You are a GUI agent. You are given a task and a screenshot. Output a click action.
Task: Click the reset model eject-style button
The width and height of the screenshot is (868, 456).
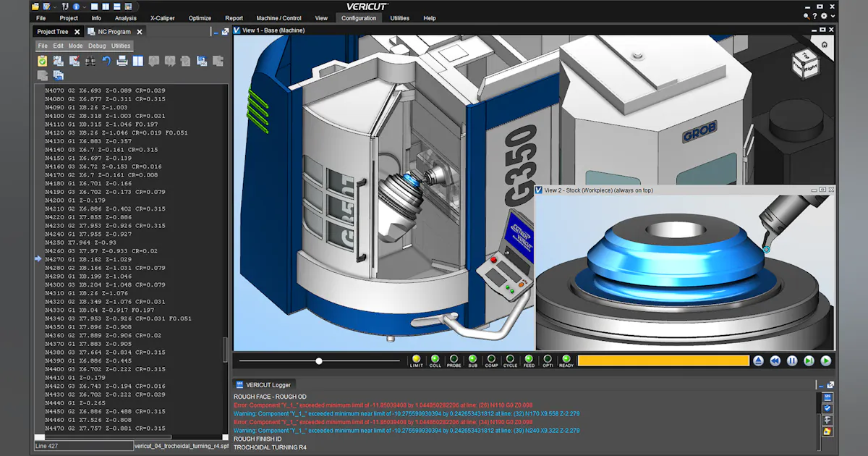758,360
